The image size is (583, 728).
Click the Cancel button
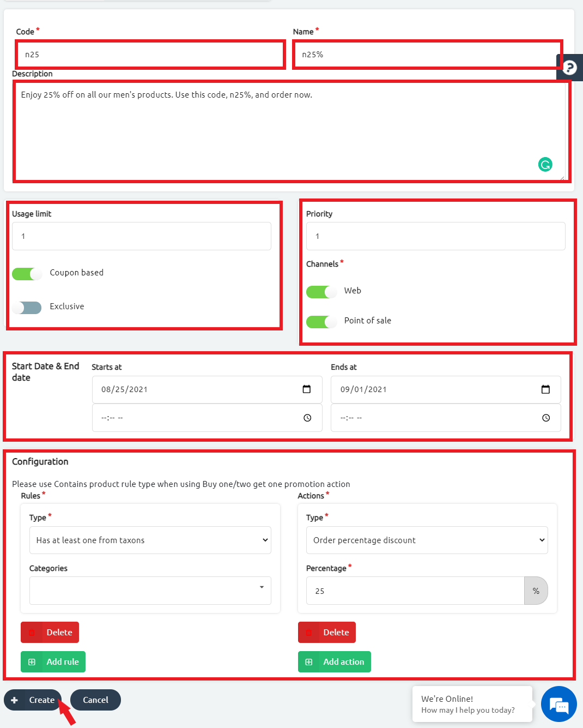(95, 700)
